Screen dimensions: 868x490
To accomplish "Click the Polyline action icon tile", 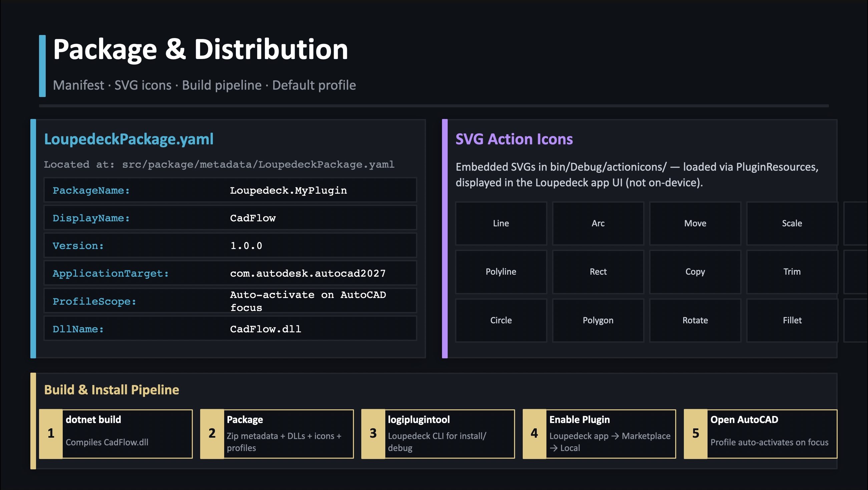I will coord(501,272).
